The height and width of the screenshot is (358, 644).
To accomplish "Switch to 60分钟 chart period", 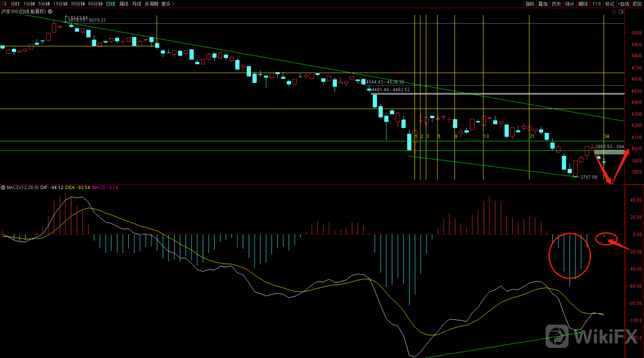I will coord(95,4).
